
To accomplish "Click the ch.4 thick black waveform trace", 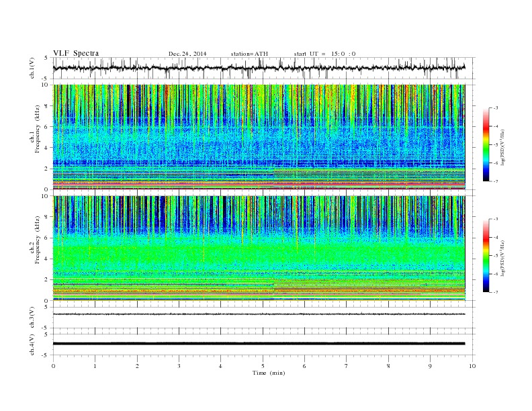I will (259, 344).
